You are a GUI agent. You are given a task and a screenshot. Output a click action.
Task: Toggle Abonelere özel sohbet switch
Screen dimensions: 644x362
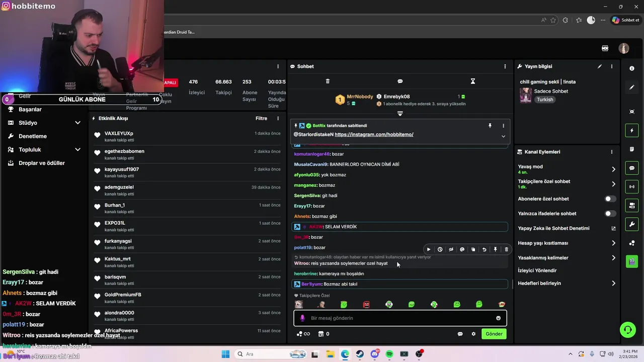(610, 199)
